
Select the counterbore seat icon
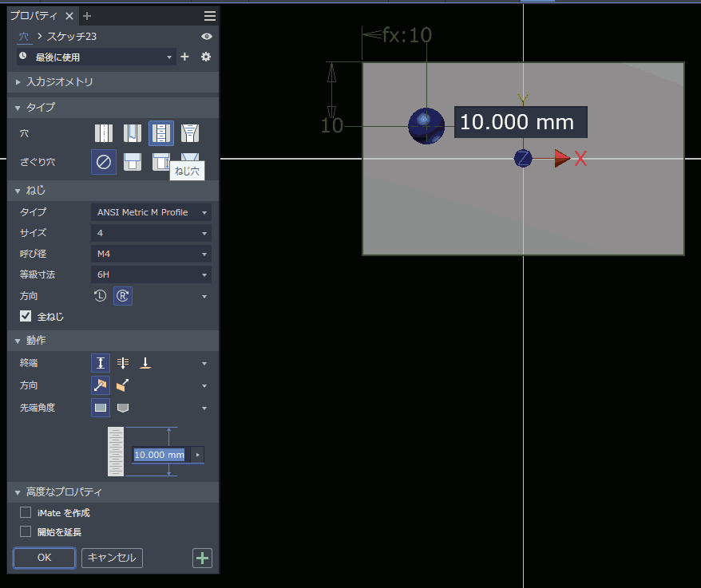coord(133,162)
